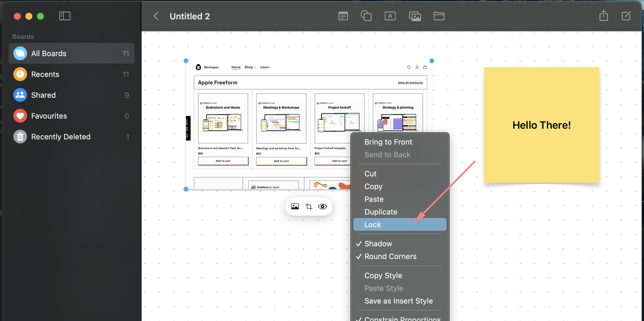
Task: Choose Paste from the context menu
Action: 400,199
